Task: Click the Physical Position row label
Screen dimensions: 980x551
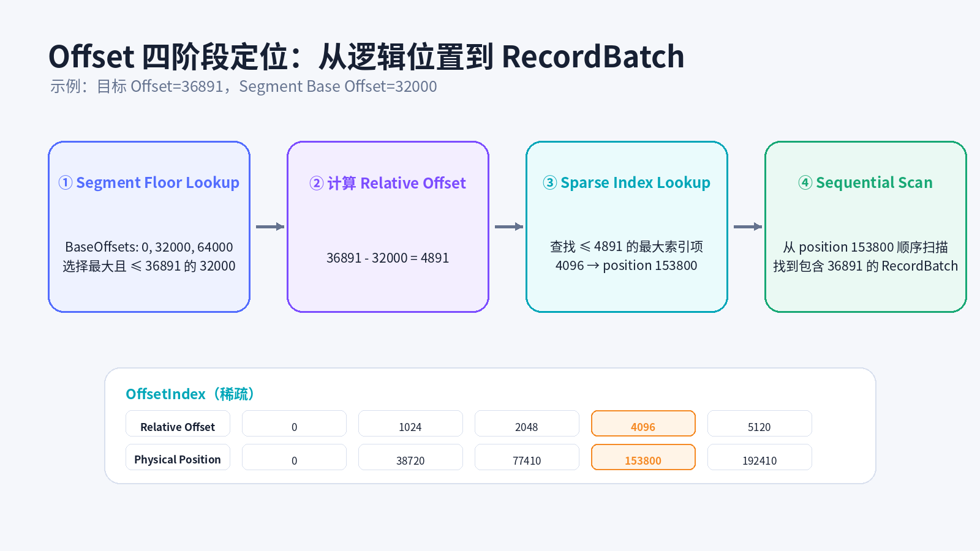Action: [x=178, y=457]
